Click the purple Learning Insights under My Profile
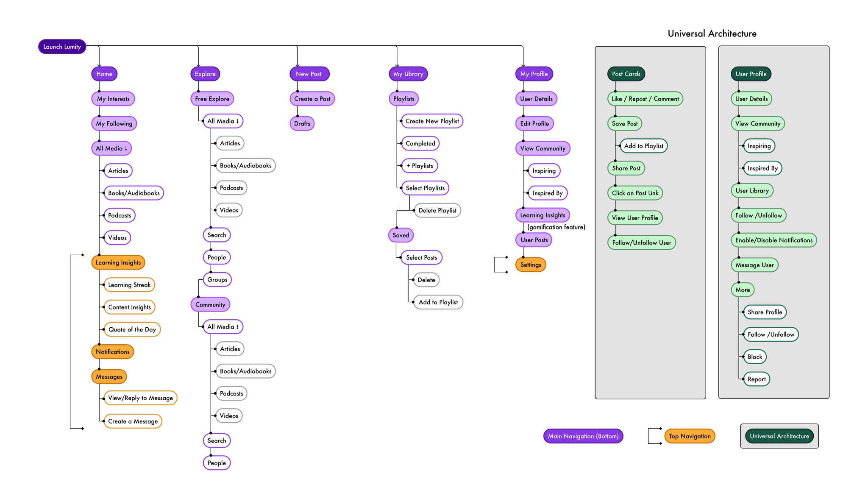868x496 pixels. point(542,215)
